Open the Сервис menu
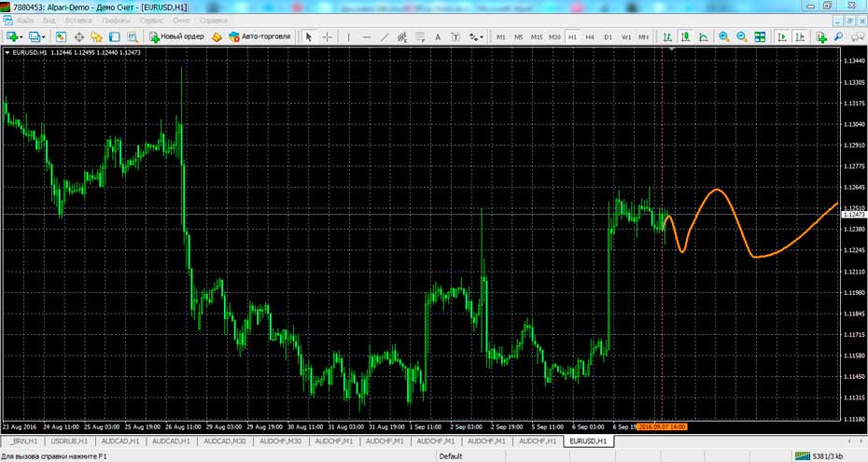Image resolution: width=868 pixels, height=462 pixels. (151, 20)
